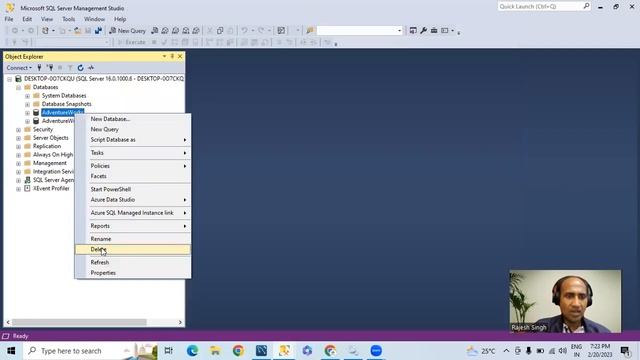
Task: Select Delete in the context menu
Action: point(133,249)
